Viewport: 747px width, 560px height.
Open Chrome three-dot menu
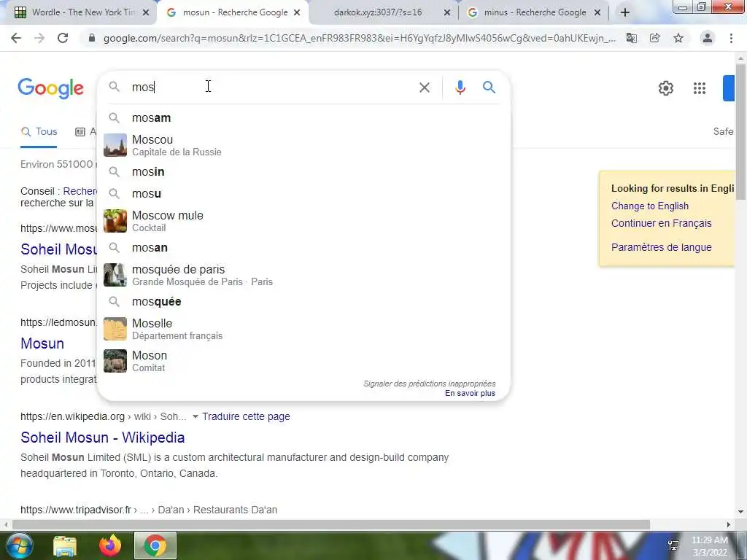(x=731, y=38)
